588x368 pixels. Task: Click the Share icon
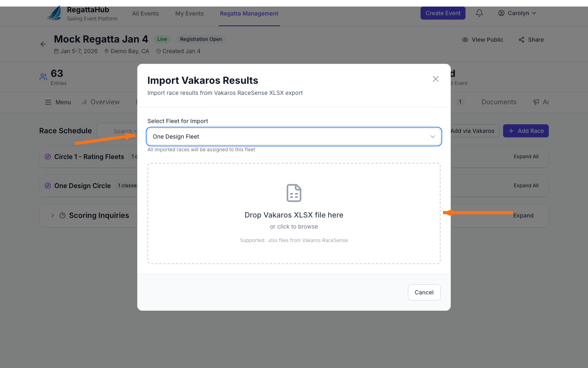[521, 40]
